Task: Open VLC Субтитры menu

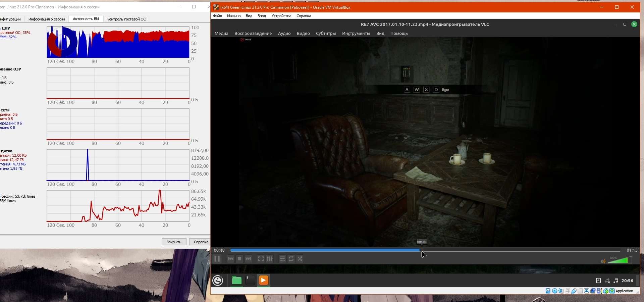Action: tap(326, 34)
